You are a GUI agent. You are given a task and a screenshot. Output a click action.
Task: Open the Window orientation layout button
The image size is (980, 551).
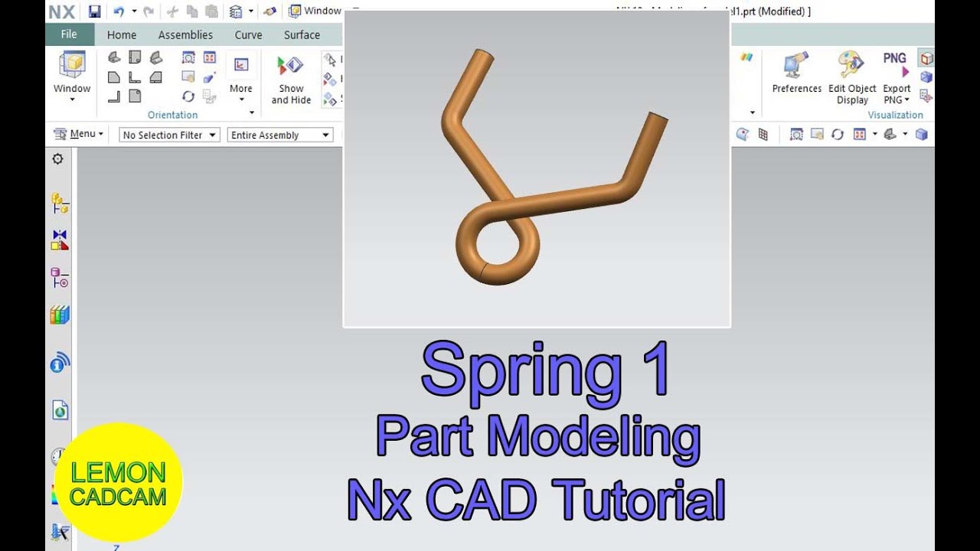72,75
